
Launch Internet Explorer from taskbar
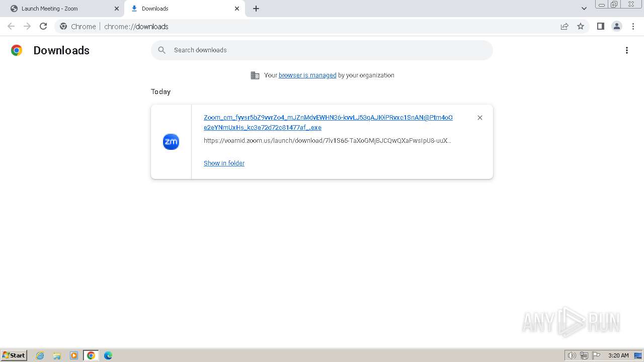pyautogui.click(x=40, y=355)
